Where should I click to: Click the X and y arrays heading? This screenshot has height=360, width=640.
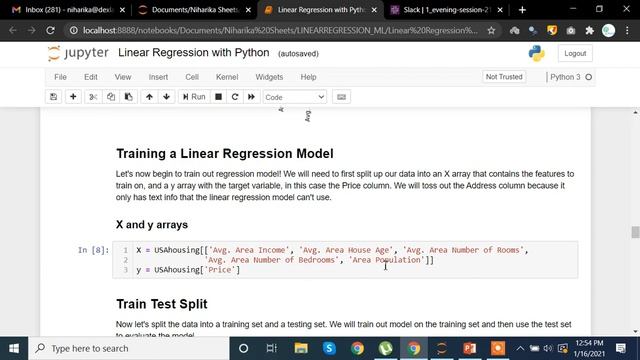point(152,225)
